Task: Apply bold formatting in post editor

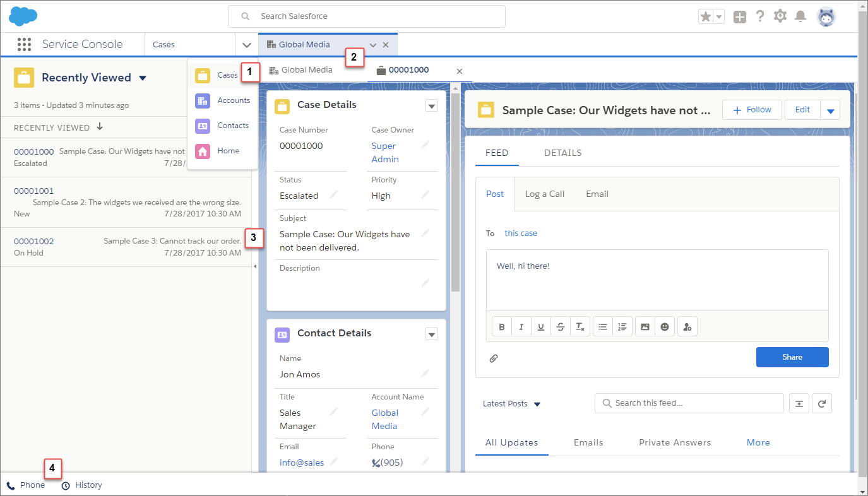Action: pyautogui.click(x=502, y=327)
